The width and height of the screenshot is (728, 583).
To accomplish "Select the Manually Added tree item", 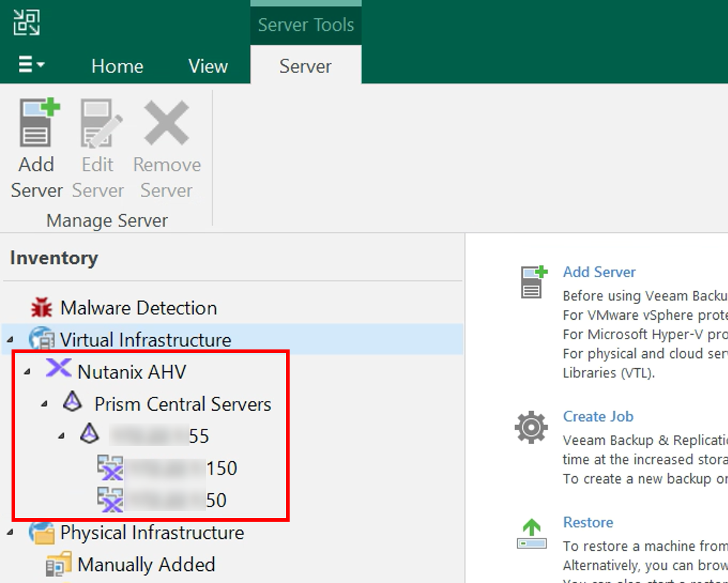I will pos(146,564).
